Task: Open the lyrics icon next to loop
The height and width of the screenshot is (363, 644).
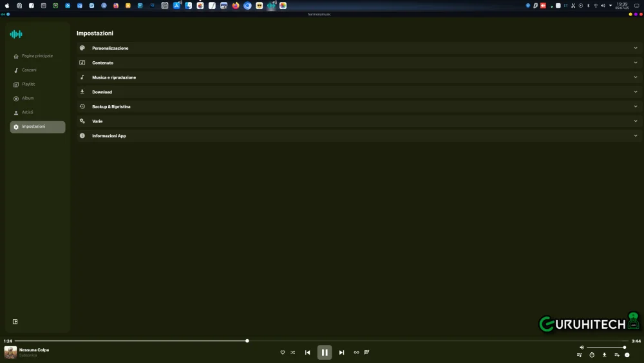Action: (x=367, y=353)
